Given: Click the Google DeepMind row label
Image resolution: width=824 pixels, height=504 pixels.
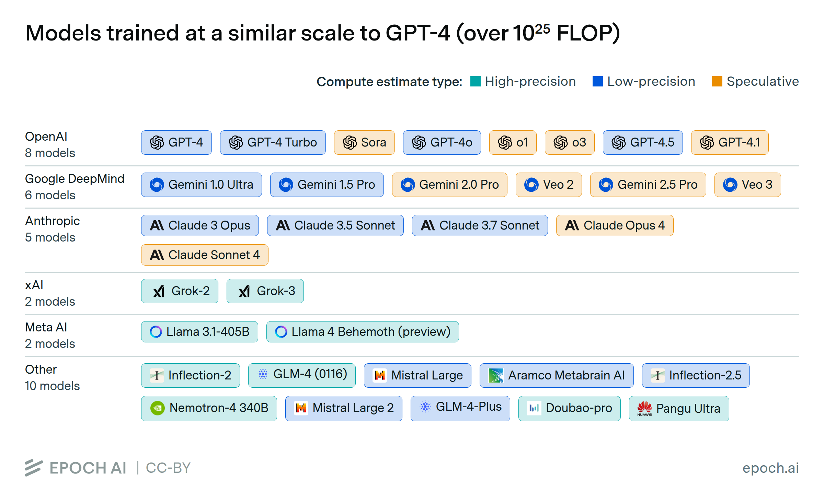Looking at the screenshot, I should pyautogui.click(x=75, y=179).
